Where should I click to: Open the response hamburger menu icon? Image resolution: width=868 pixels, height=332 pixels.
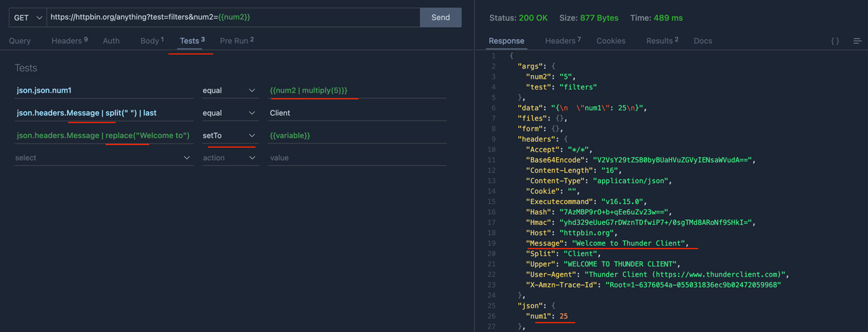[857, 41]
